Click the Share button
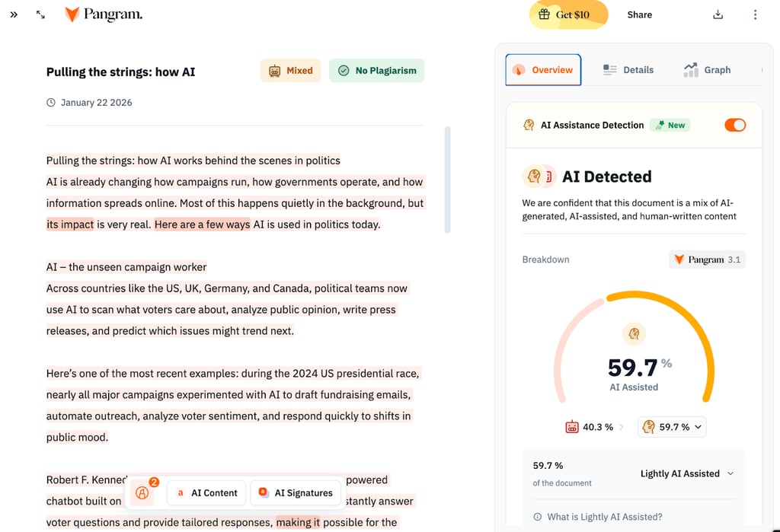Image resolution: width=780 pixels, height=532 pixels. 639,14
